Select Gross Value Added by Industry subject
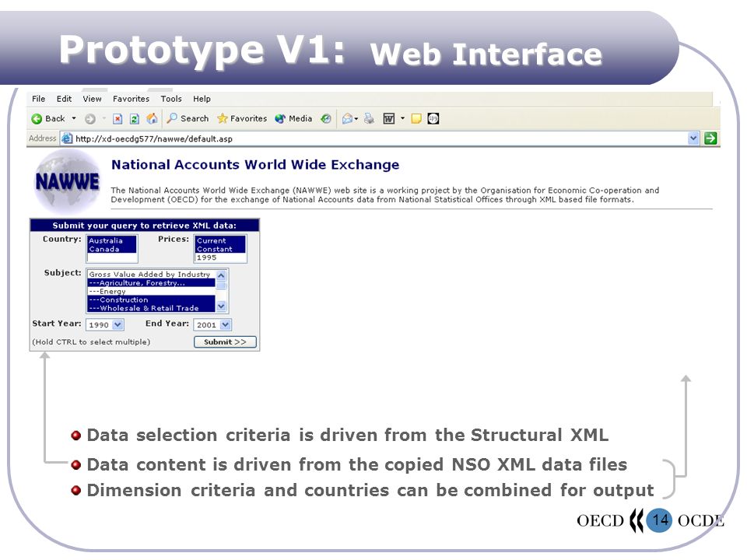The height and width of the screenshot is (560, 747). [151, 275]
